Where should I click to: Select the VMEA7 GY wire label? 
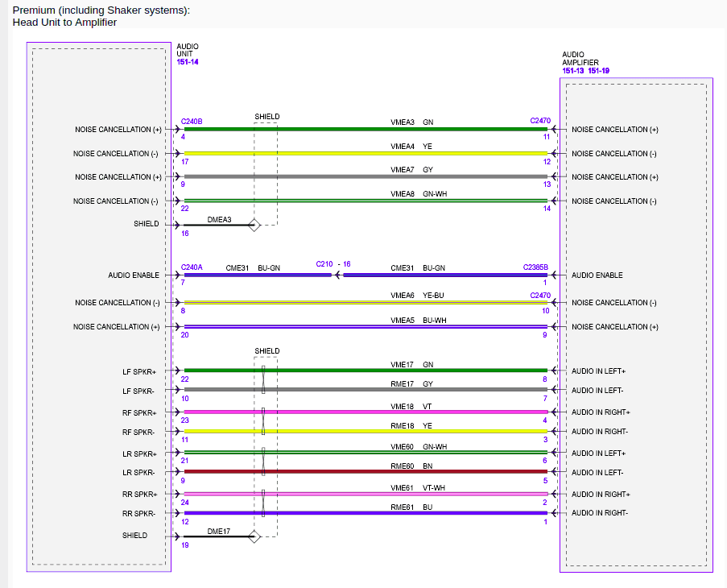point(411,170)
